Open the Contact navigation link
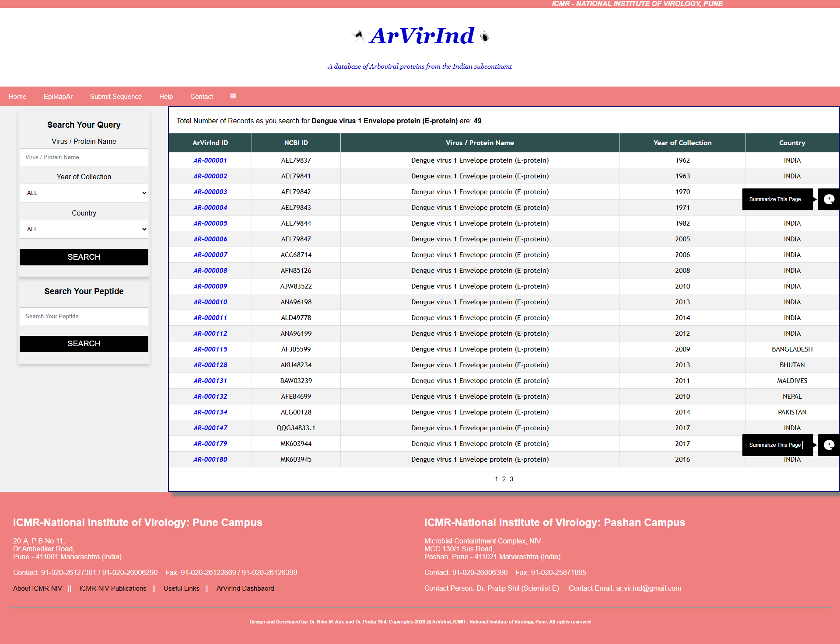 pyautogui.click(x=201, y=97)
